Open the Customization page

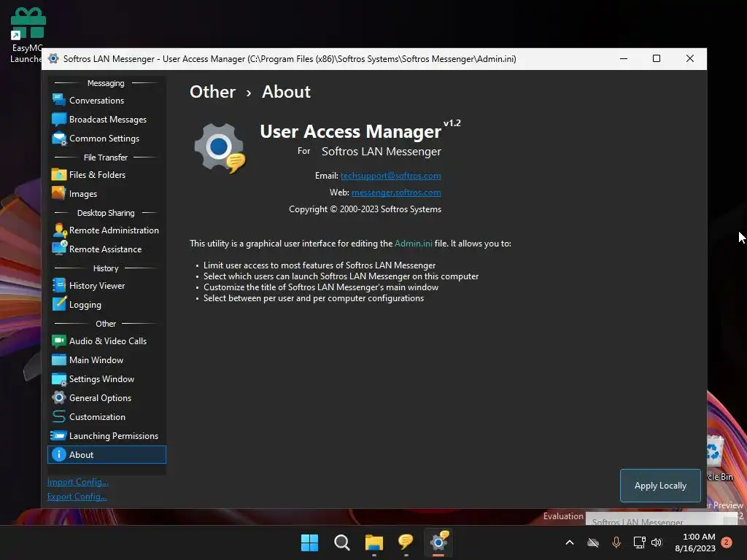click(107, 417)
